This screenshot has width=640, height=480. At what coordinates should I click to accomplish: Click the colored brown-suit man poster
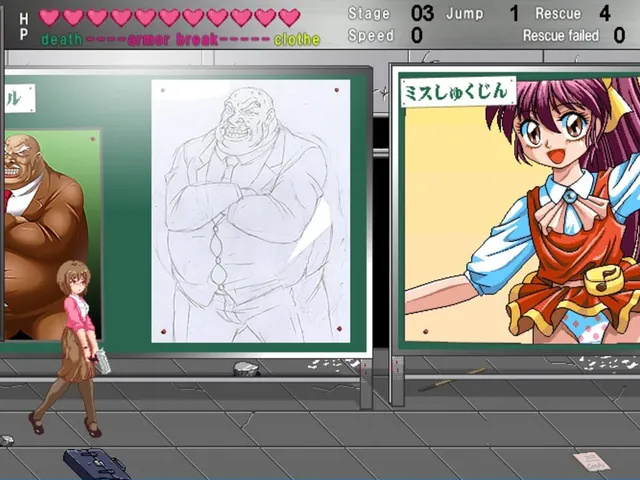[x=52, y=235]
